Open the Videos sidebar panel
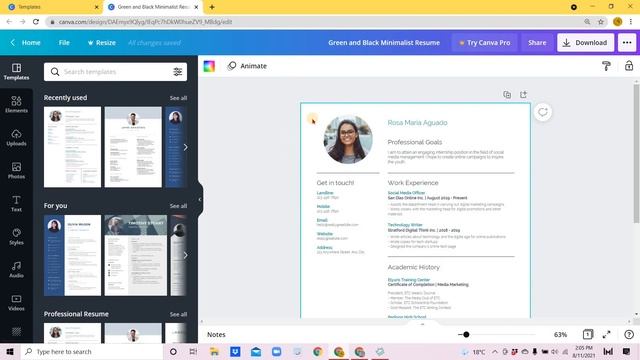Viewport: 640px width, 360px height. coord(16,302)
